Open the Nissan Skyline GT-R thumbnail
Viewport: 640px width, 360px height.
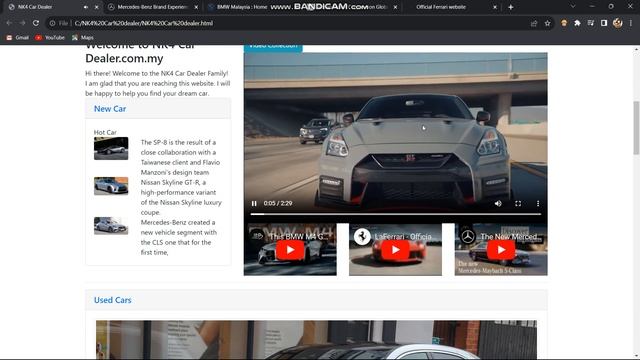pos(111,186)
